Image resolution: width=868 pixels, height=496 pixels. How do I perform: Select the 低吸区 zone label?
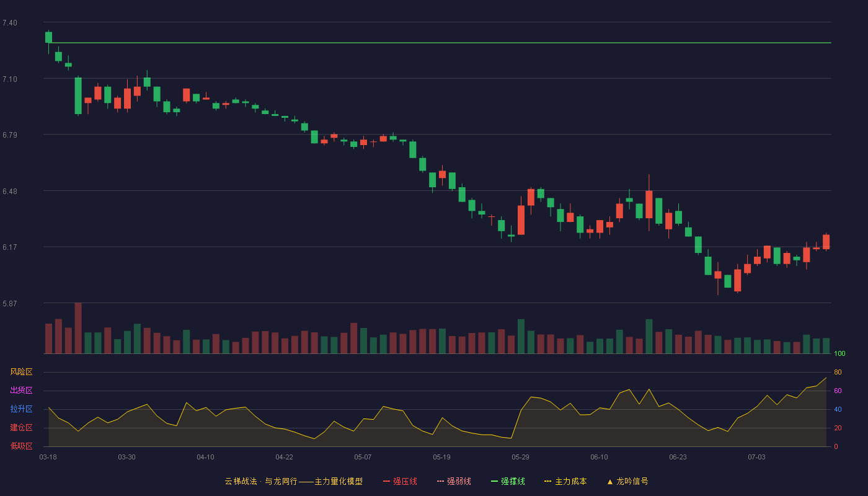point(21,446)
